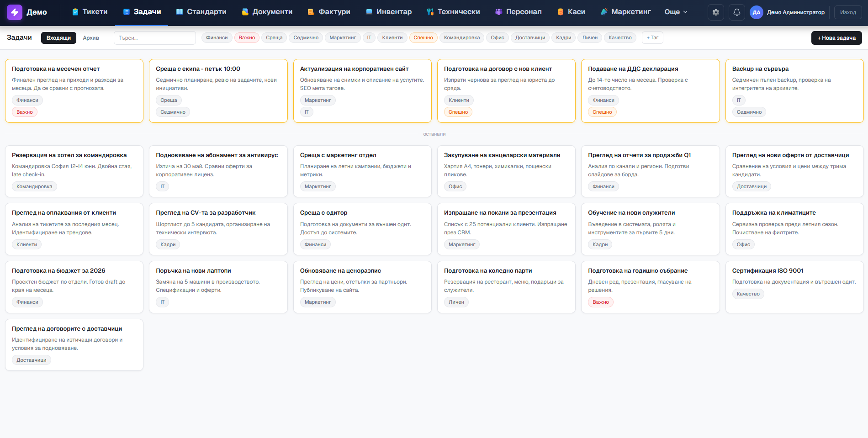
Task: Open task Подновяване на абонамент за антивирус
Action: (x=218, y=171)
